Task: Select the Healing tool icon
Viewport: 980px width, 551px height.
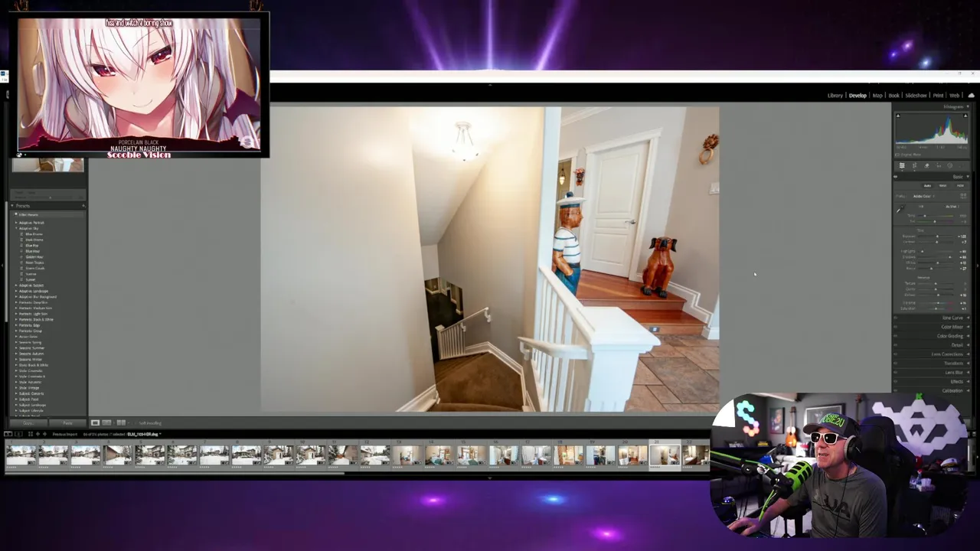Action: click(926, 165)
